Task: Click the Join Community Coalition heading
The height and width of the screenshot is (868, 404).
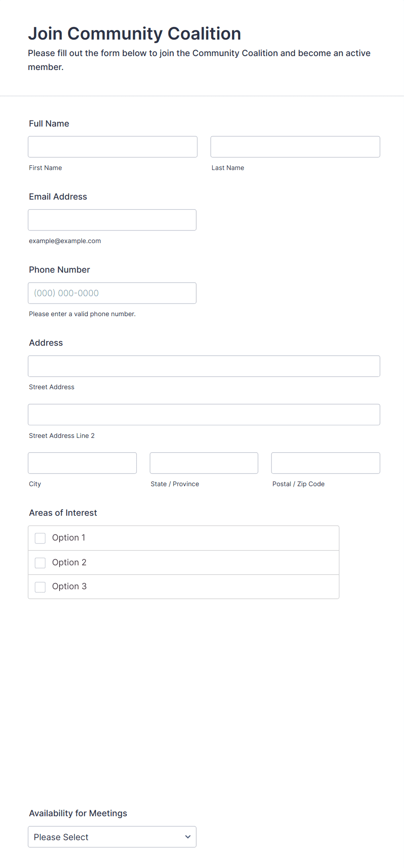Action: tap(134, 33)
